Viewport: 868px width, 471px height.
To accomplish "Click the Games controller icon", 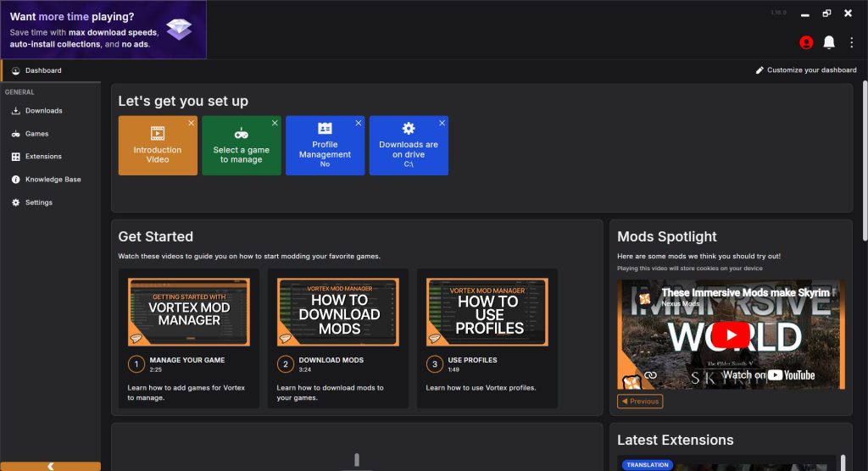I will [x=15, y=134].
